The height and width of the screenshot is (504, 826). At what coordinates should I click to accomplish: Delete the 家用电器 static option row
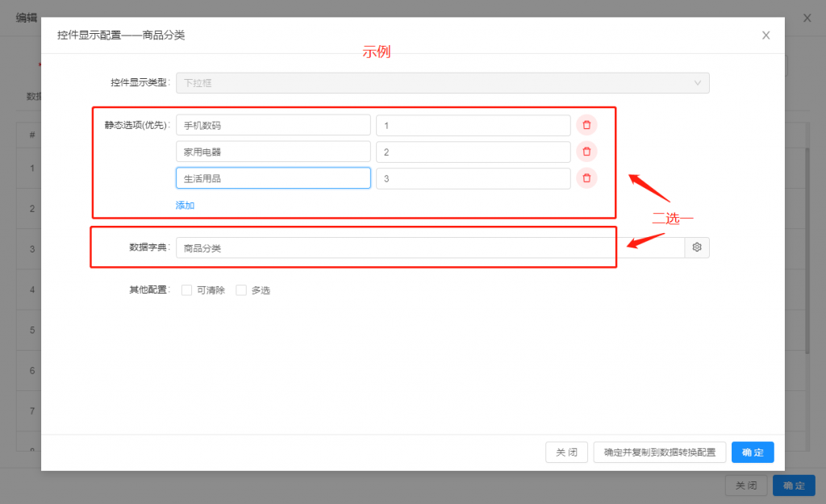(586, 152)
